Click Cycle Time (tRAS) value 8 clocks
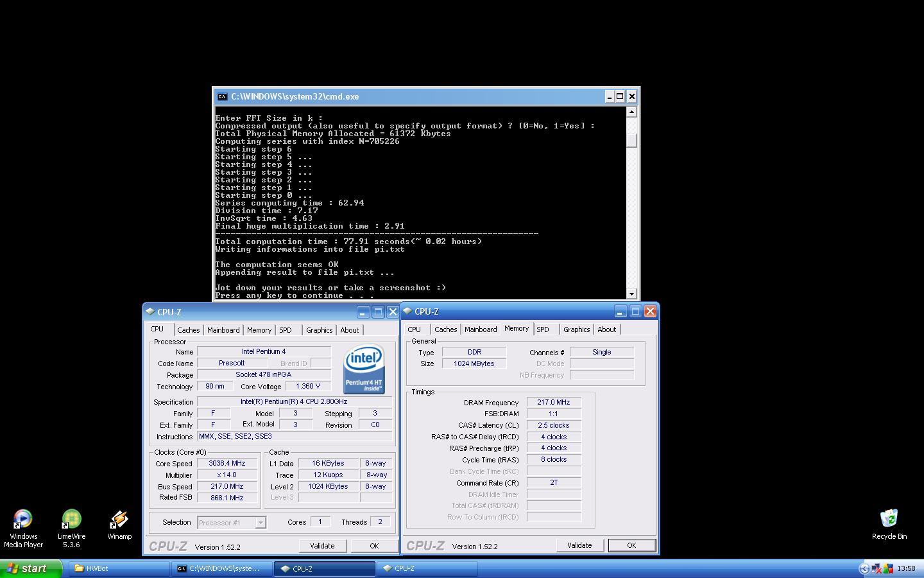 point(554,459)
